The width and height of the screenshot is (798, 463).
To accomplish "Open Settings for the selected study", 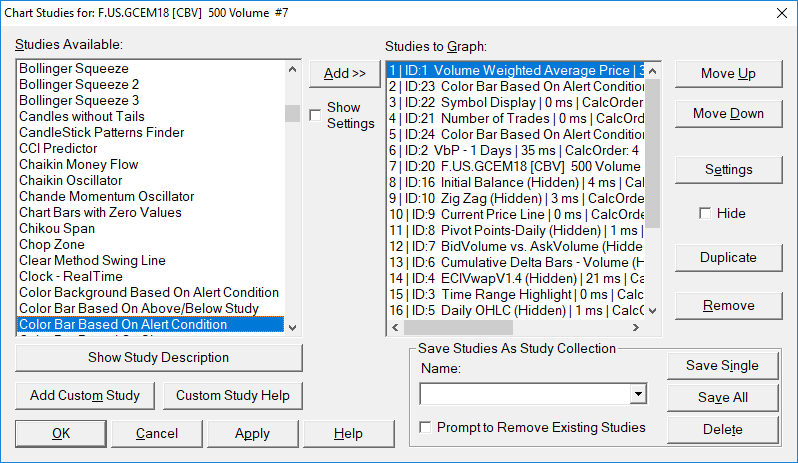I will pos(728,169).
